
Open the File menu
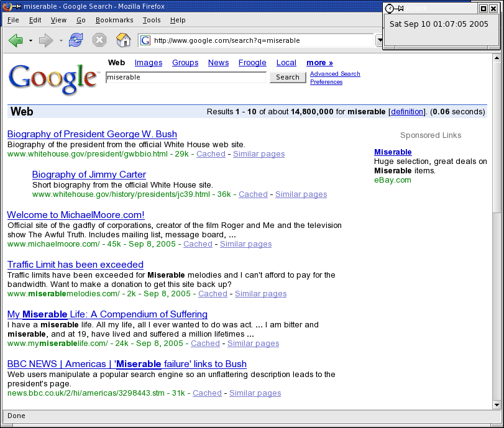click(13, 20)
